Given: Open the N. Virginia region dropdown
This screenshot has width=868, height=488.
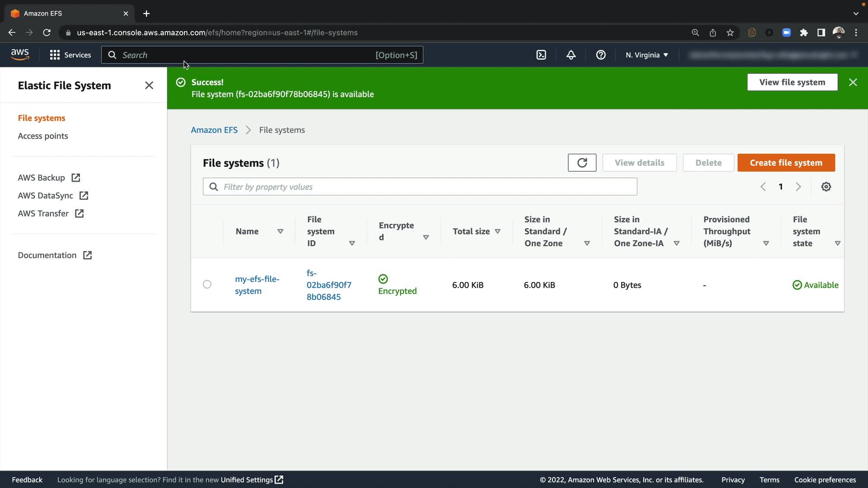Looking at the screenshot, I should 646,55.
